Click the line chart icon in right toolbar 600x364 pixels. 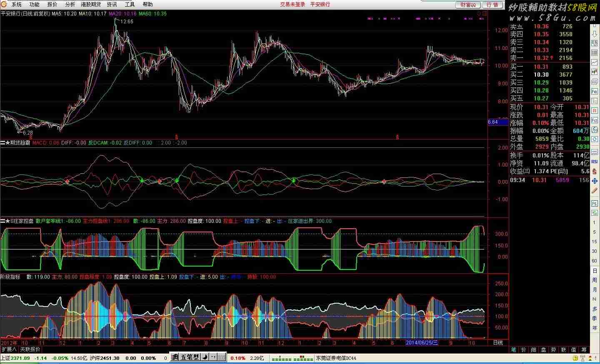pyautogui.click(x=595, y=62)
